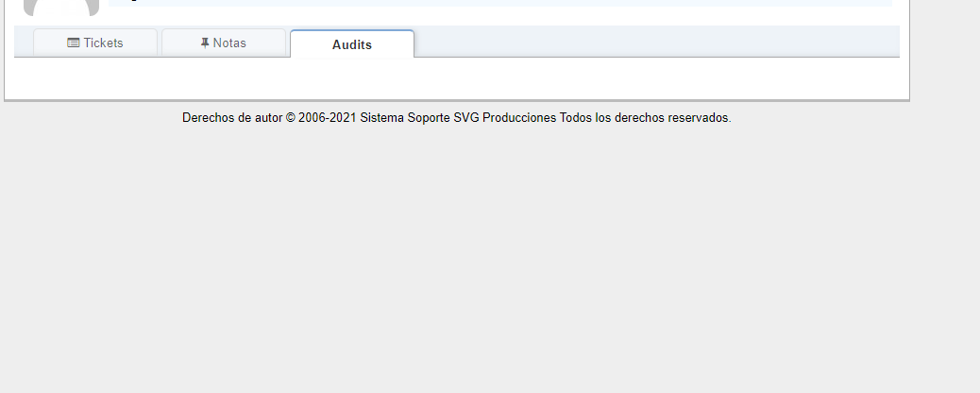Click 'Todos los derechos reservados' footer text

point(645,118)
